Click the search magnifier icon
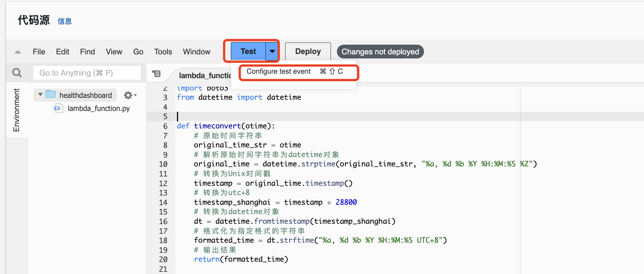The width and height of the screenshot is (644, 274). [17, 73]
